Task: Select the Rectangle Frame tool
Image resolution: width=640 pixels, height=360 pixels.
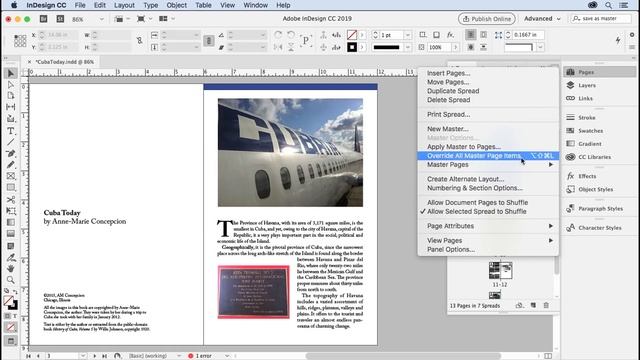Action: click(11, 176)
